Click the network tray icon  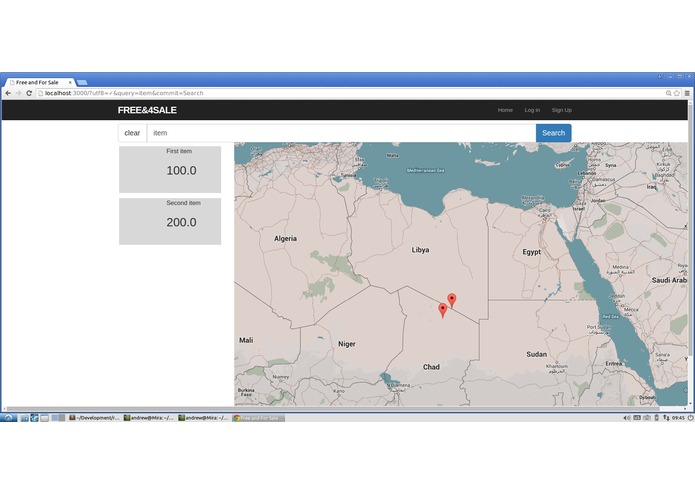click(x=666, y=418)
